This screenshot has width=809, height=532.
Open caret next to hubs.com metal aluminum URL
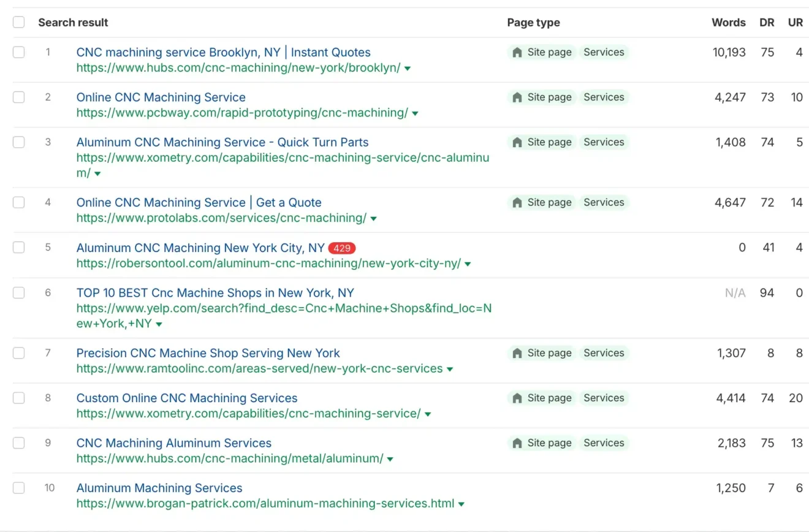[390, 459]
